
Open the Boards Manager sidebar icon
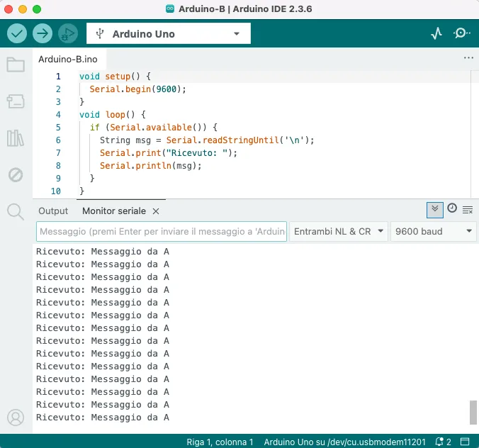16,101
